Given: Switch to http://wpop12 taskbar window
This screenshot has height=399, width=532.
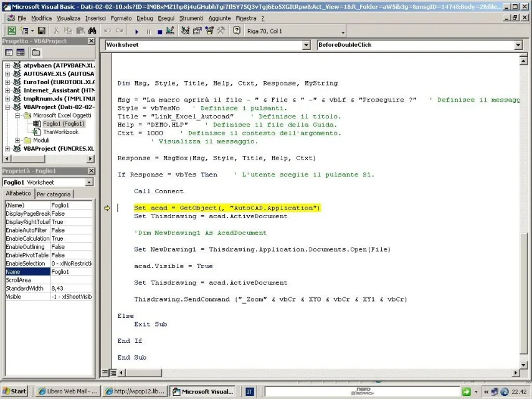Looking at the screenshot, I should (135, 391).
